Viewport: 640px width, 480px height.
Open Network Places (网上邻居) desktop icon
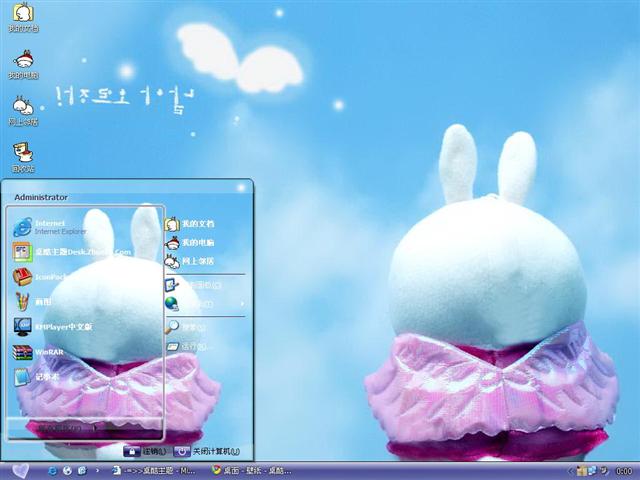coord(23,105)
